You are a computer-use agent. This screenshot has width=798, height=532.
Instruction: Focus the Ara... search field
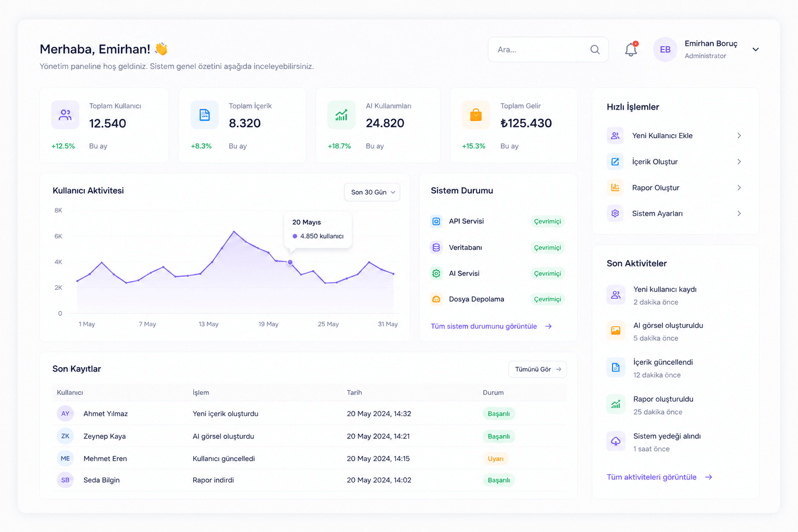(548, 49)
